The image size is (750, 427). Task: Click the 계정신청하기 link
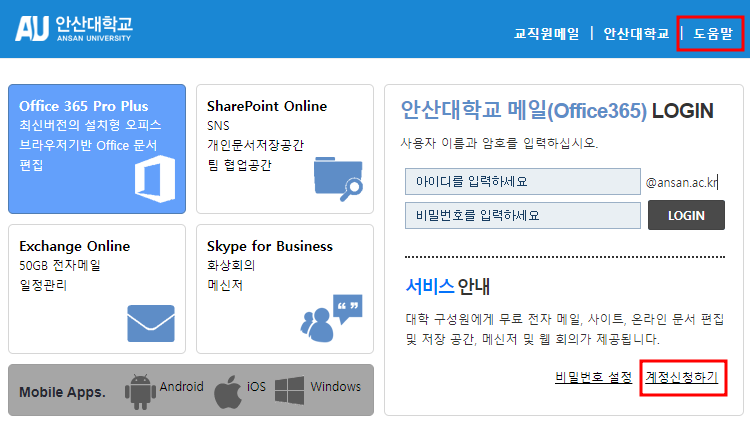pos(682,377)
